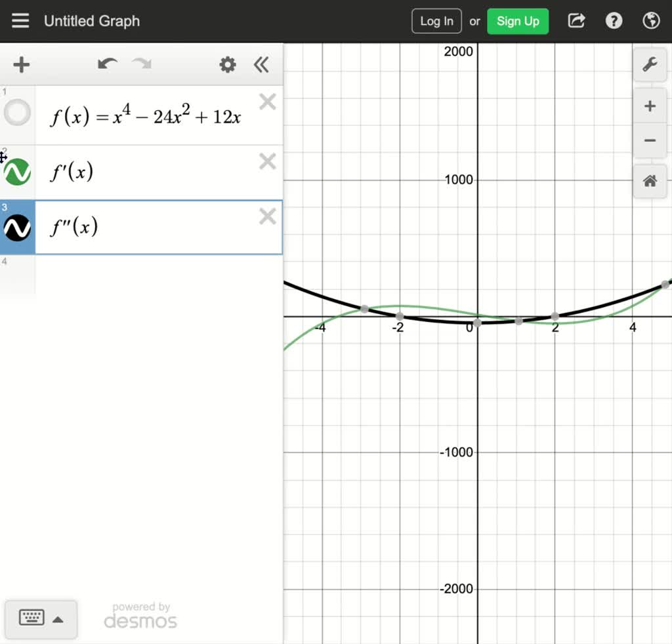The image size is (672, 644).
Task: Share the graph using the share icon
Action: pyautogui.click(x=576, y=20)
